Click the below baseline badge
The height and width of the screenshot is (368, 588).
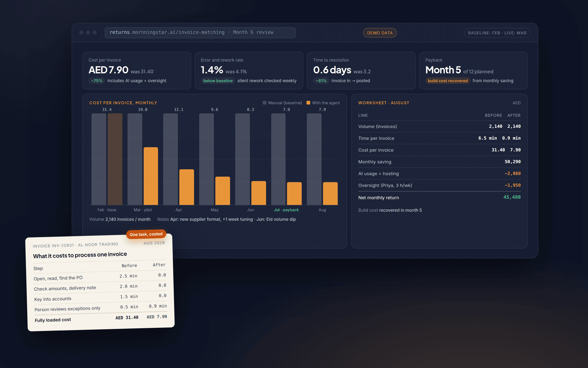218,81
